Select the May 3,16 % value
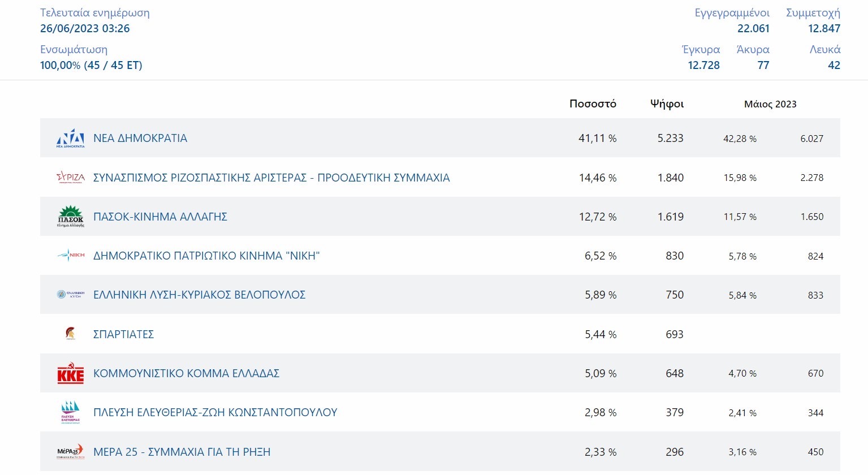868x475 pixels. (742, 452)
